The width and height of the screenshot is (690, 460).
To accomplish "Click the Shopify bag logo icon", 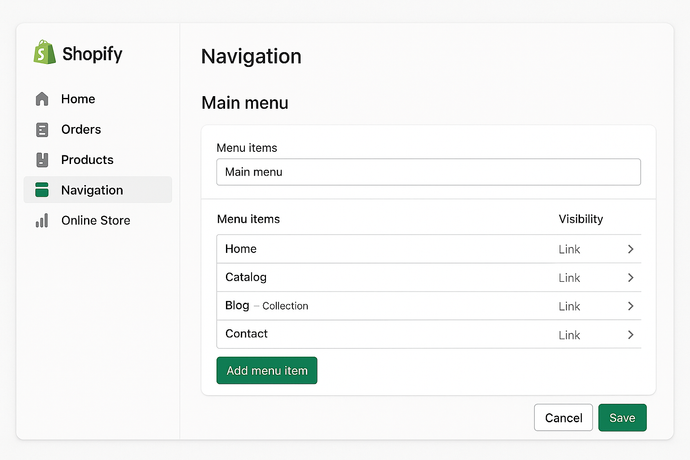I will pyautogui.click(x=44, y=53).
